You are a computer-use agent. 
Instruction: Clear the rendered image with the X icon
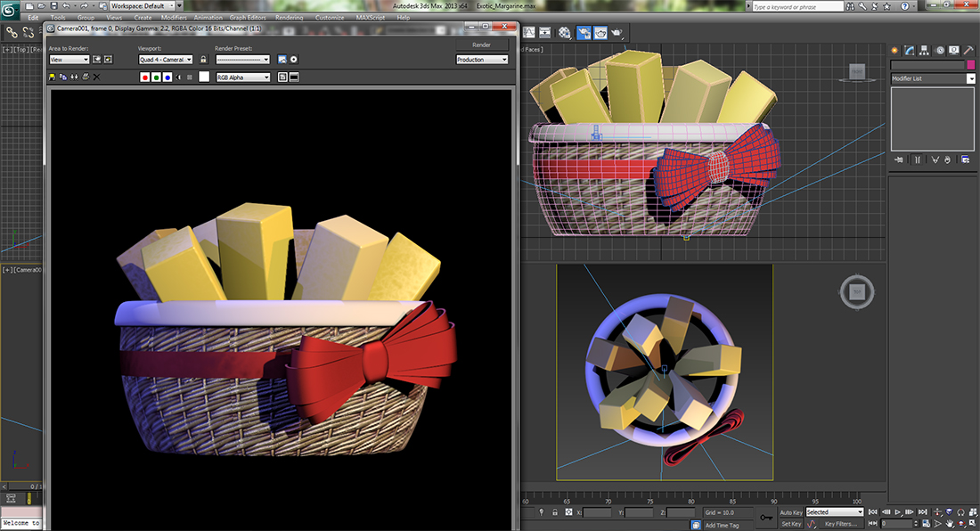[96, 78]
